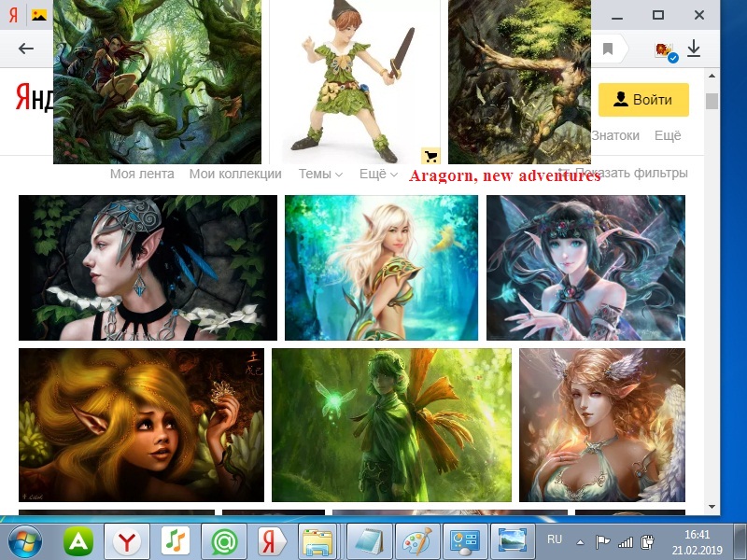Image resolution: width=747 pixels, height=560 pixels.
Task: Open the Notepad taskbar icon
Action: click(370, 542)
